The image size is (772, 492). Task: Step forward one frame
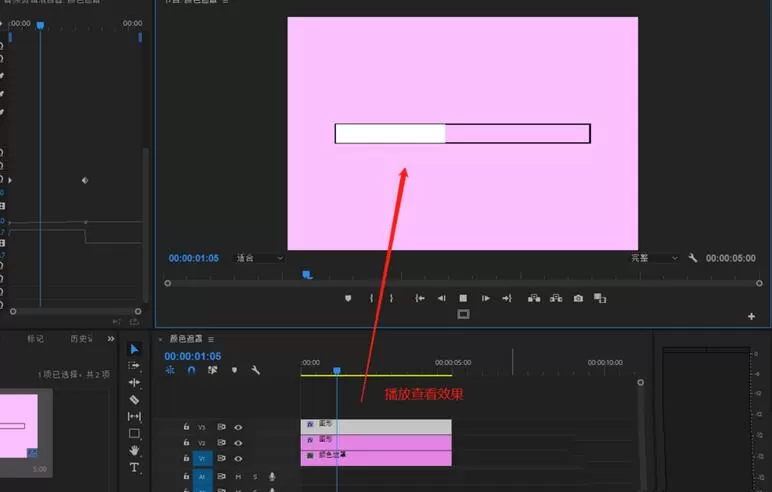(485, 298)
